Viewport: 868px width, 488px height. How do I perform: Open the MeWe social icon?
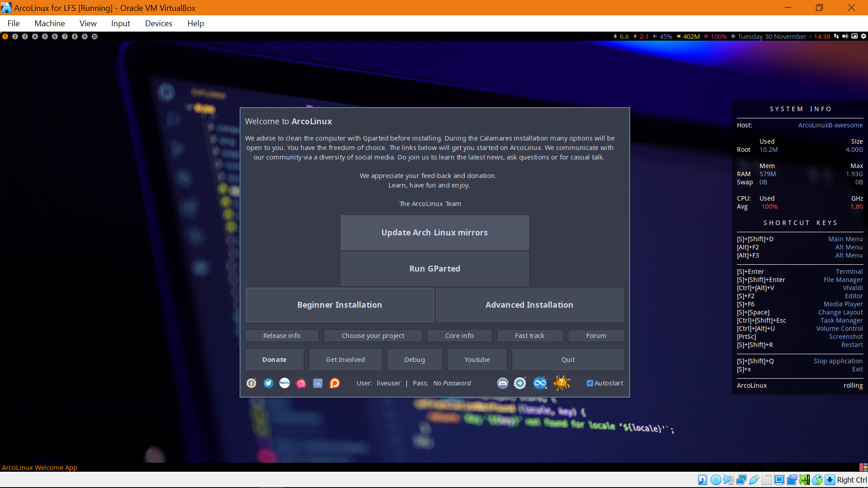click(x=284, y=383)
